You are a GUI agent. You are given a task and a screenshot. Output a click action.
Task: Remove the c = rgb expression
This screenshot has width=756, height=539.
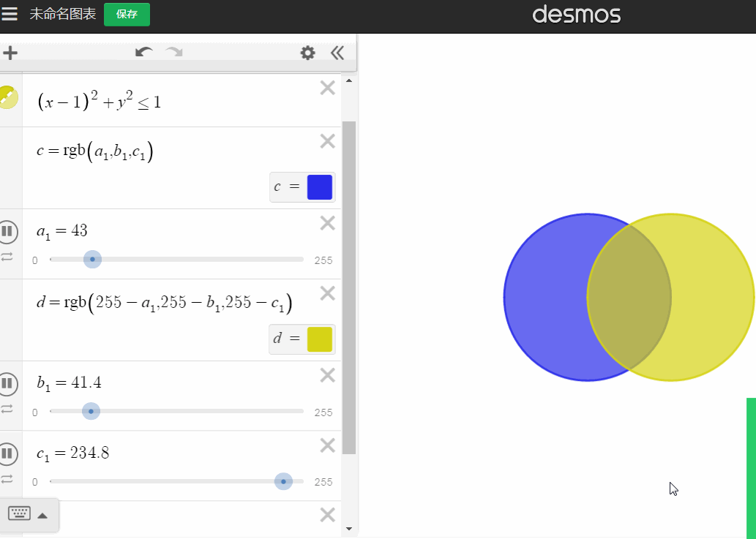coord(327,141)
